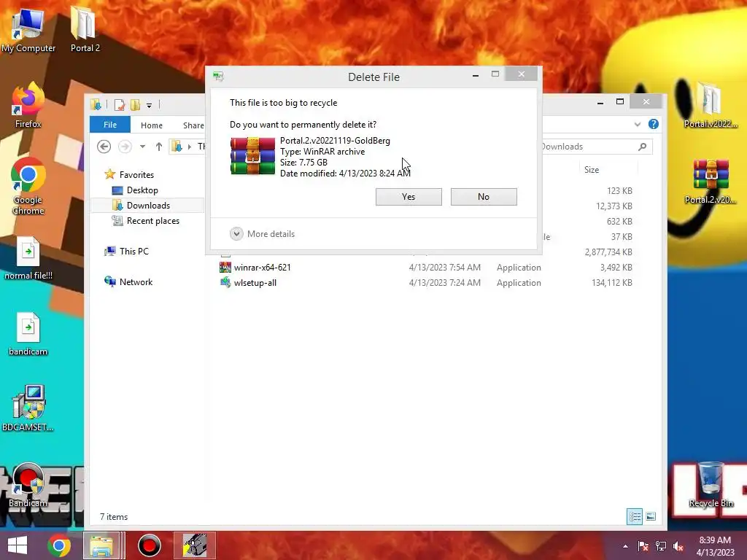Open the Share ribbon tab
747x560 pixels.
coord(193,125)
